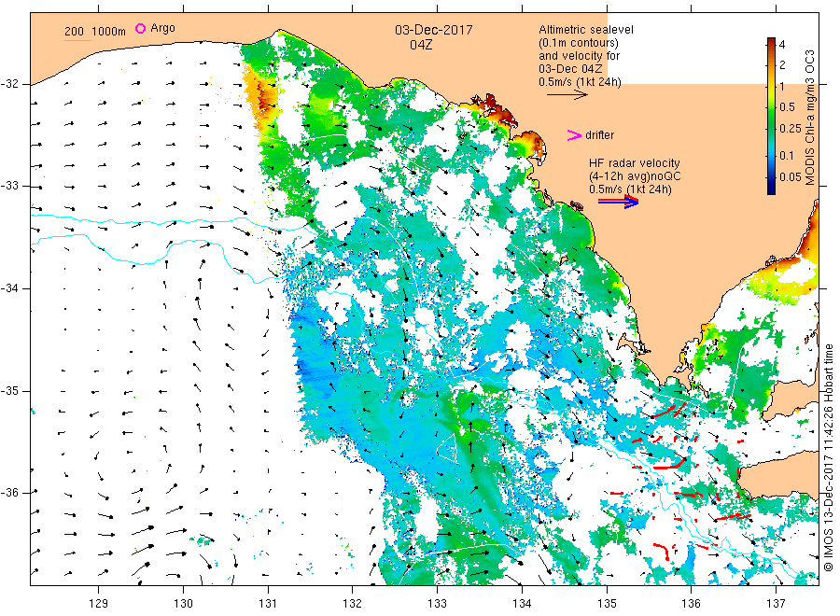
Task: Click the 'Altimetric sealevel' legend heading
Action: click(x=586, y=30)
